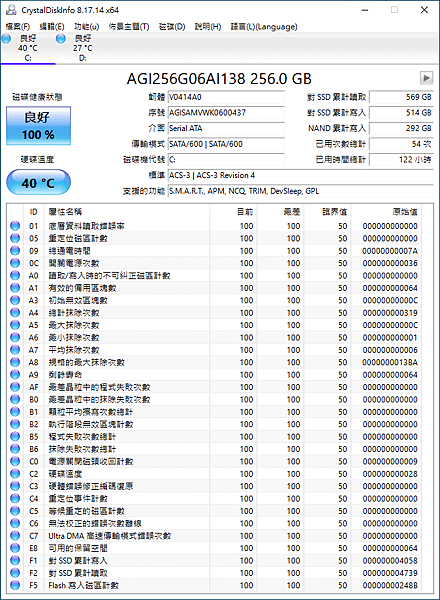Select raw value 00000000007A

tap(390, 251)
